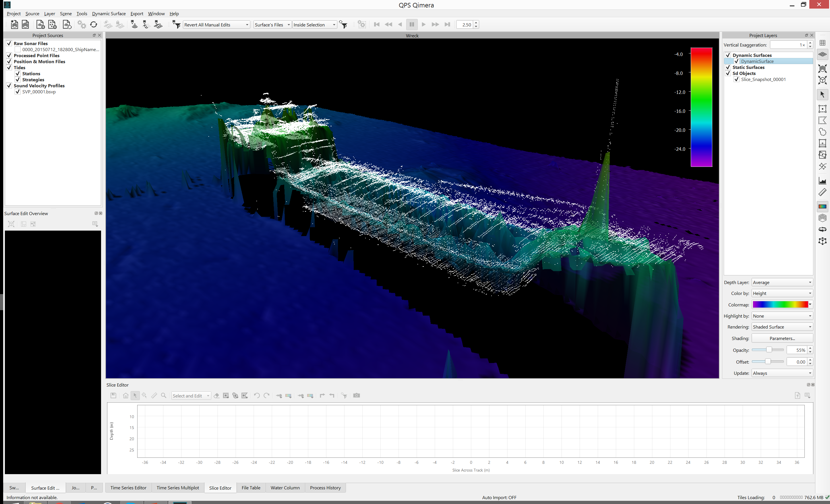Uncheck the SVP_00001.bsvp checkbox
The width and height of the screenshot is (830, 504).
(x=18, y=92)
